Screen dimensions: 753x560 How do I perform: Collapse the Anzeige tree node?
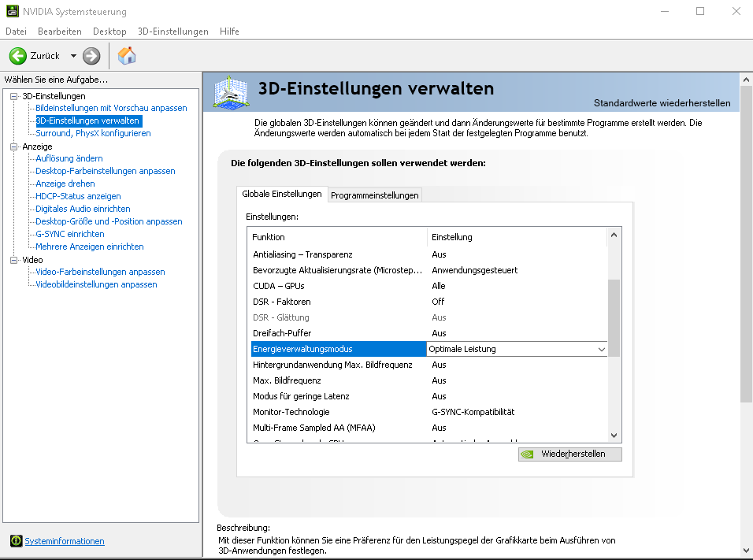tap(14, 147)
